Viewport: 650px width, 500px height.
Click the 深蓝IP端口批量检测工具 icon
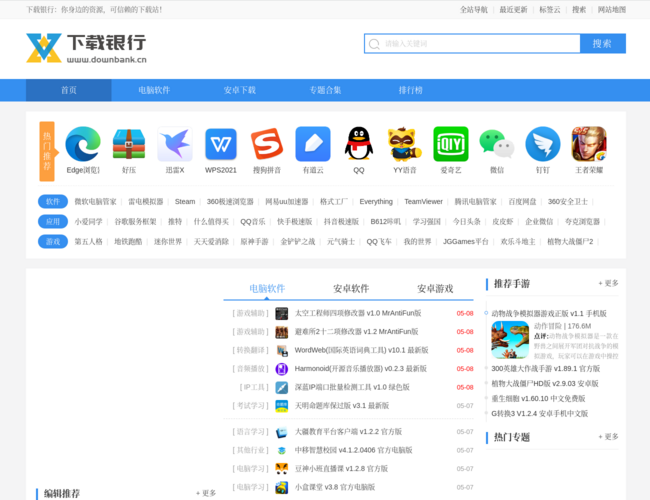tap(281, 387)
